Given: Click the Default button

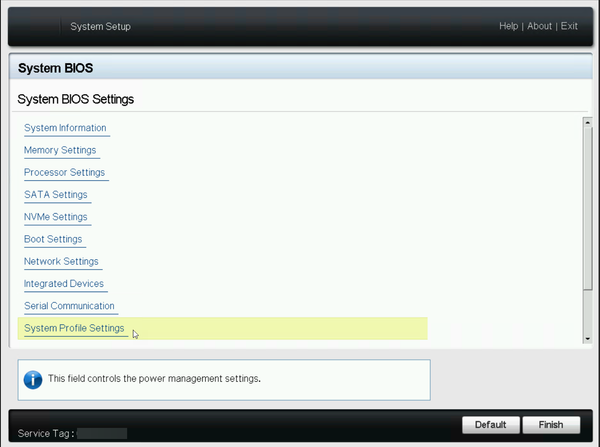Looking at the screenshot, I should click(x=491, y=425).
